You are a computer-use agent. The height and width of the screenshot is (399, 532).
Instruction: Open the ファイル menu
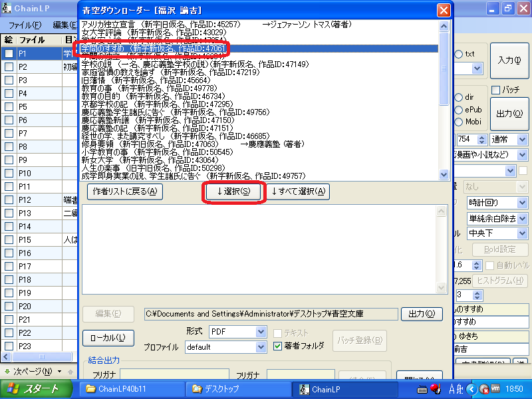click(x=25, y=25)
